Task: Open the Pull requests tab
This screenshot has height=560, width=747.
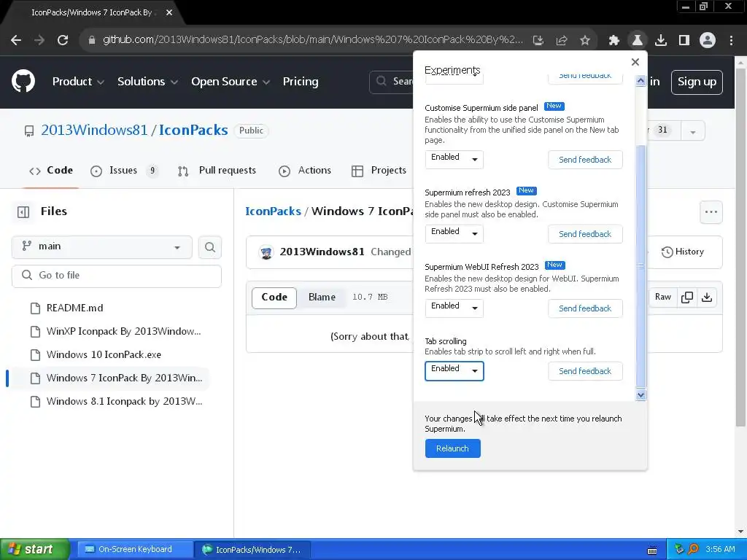Action: pyautogui.click(x=217, y=171)
